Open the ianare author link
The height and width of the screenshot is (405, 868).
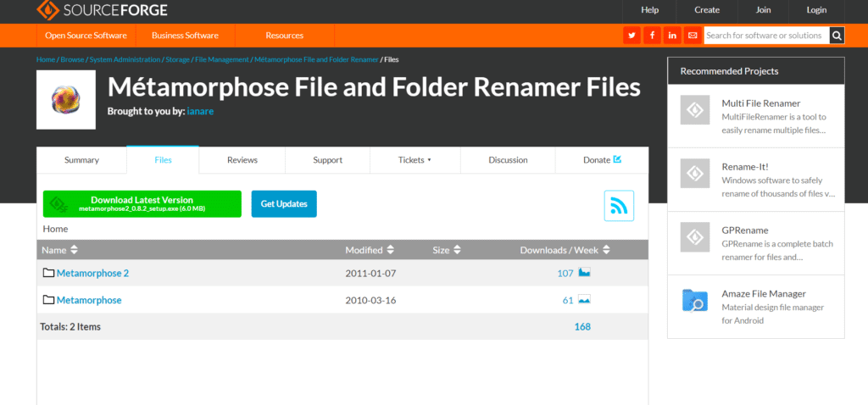coord(200,111)
